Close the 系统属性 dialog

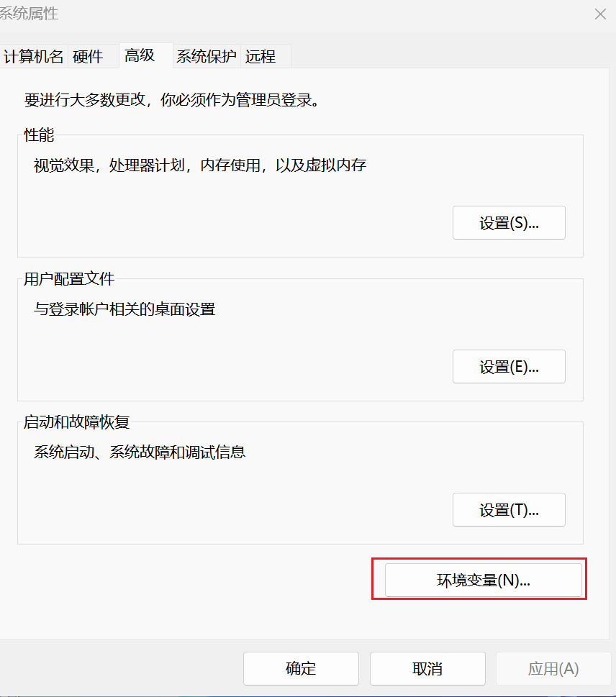pos(600,14)
